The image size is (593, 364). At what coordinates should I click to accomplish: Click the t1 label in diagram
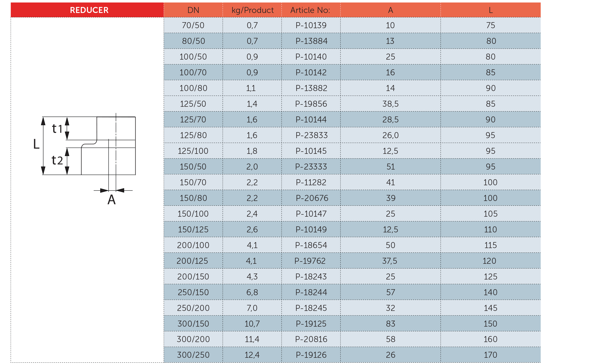click(57, 129)
